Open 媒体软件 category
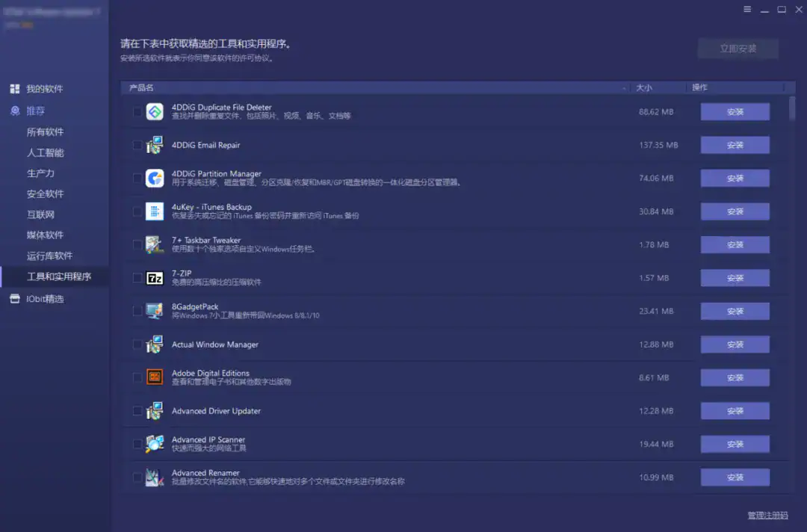807x532 pixels. [46, 235]
